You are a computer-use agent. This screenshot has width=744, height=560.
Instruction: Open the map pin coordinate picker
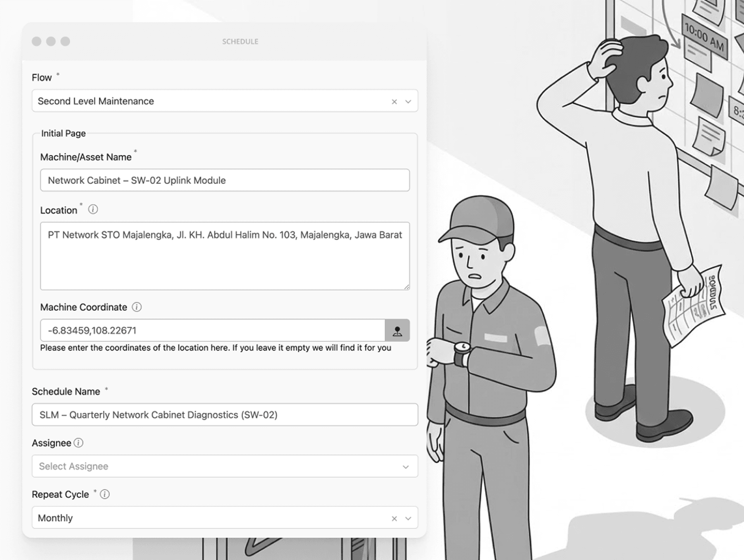click(x=398, y=330)
